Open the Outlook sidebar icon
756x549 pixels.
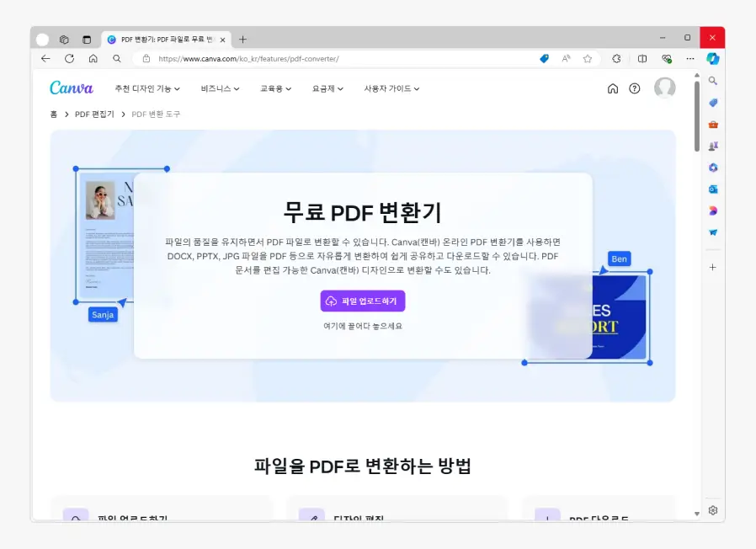tap(713, 189)
